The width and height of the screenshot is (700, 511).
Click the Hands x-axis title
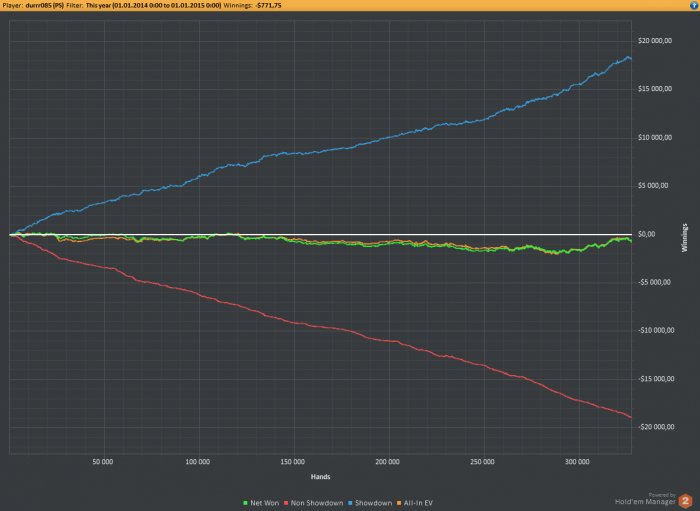click(321, 477)
